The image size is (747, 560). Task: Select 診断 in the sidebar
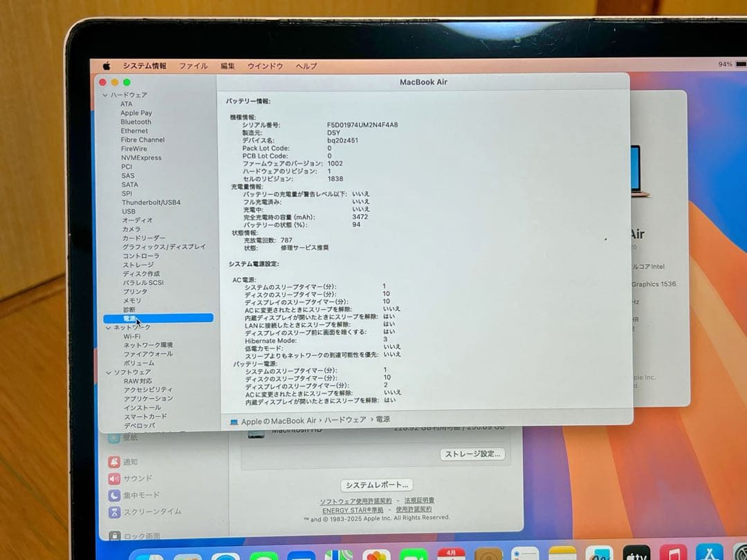coord(129,310)
